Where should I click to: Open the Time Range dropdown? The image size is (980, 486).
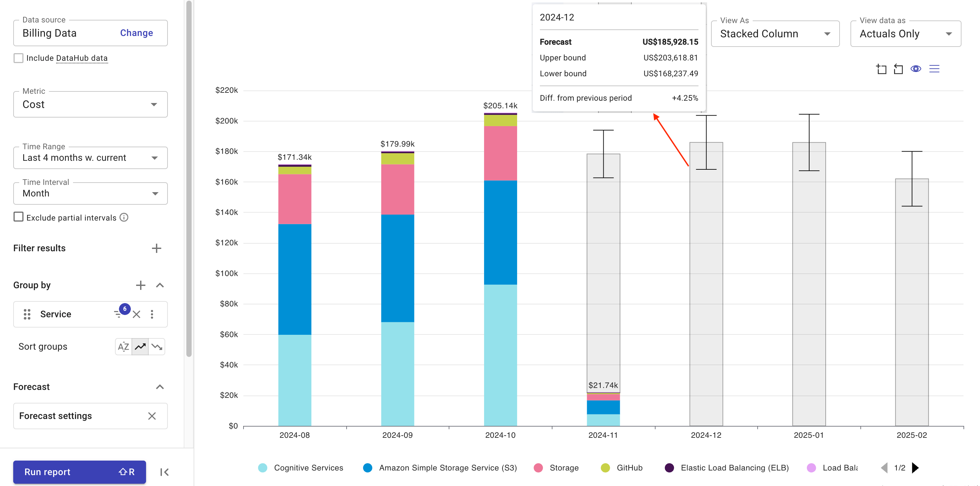click(154, 157)
